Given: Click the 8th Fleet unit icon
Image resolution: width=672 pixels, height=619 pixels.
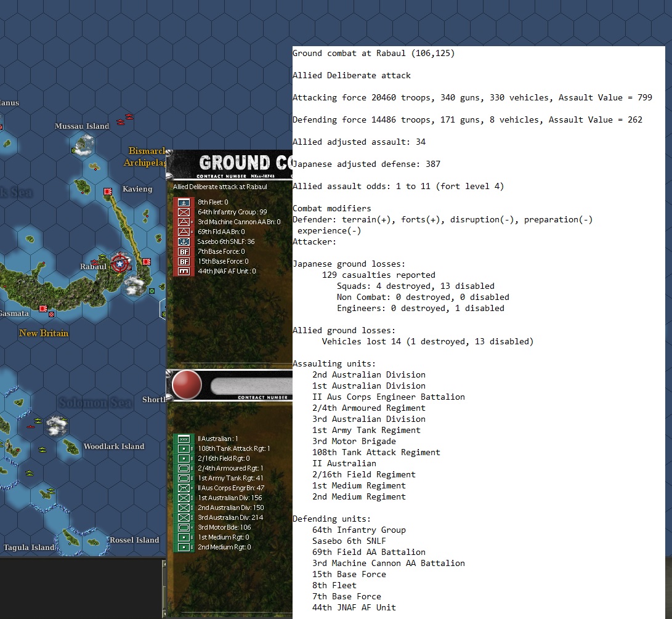Looking at the screenshot, I should coord(184,203).
